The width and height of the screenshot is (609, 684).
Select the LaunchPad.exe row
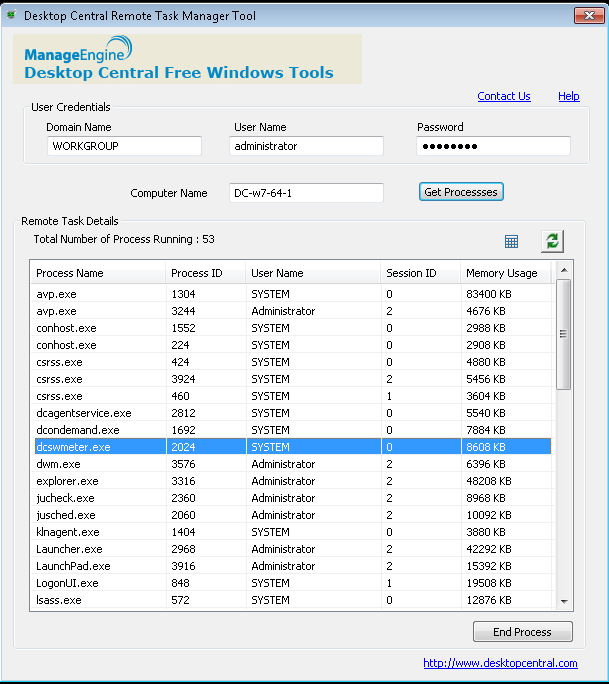pyautogui.click(x=291, y=566)
